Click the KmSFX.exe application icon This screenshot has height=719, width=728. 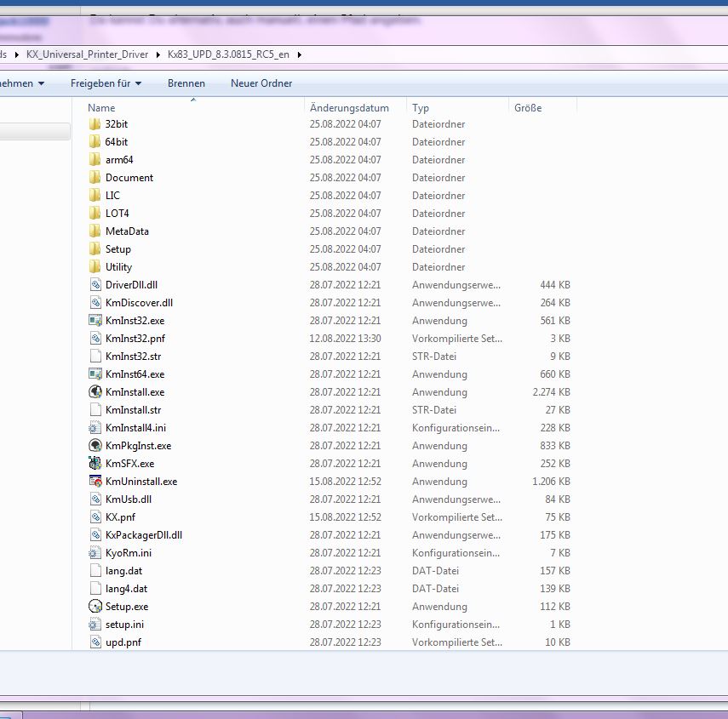95,463
